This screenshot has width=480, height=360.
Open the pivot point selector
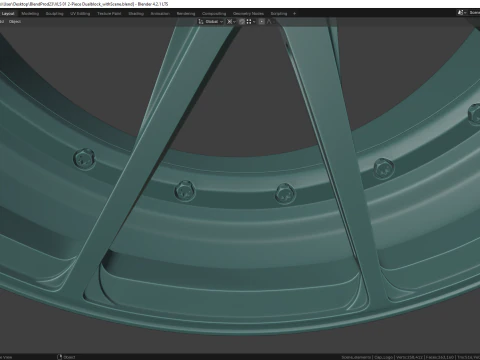(231, 22)
